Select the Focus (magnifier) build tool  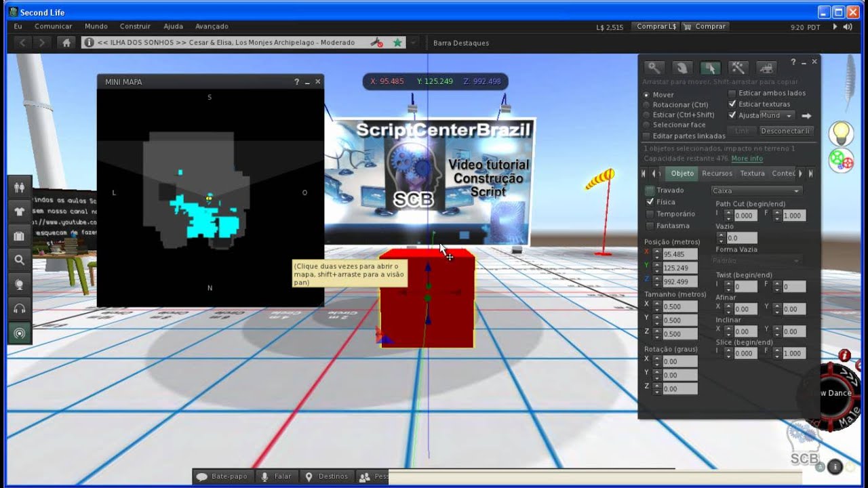654,68
